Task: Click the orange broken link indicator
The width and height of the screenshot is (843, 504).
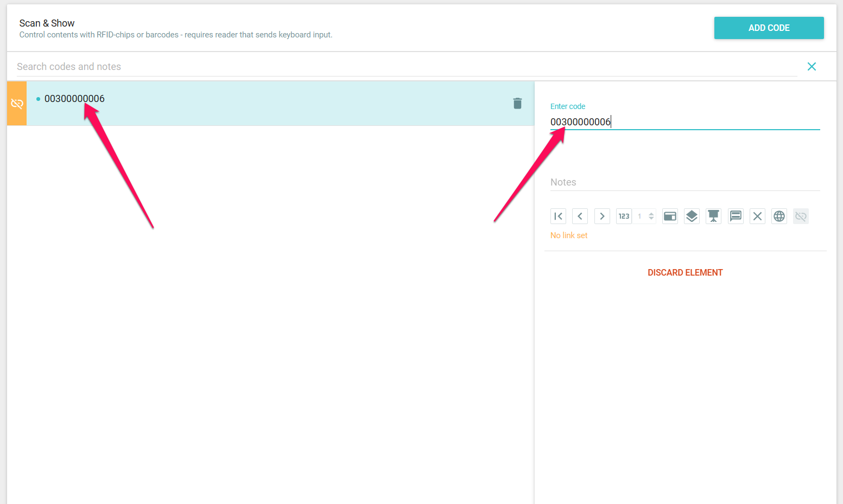Action: [17, 104]
